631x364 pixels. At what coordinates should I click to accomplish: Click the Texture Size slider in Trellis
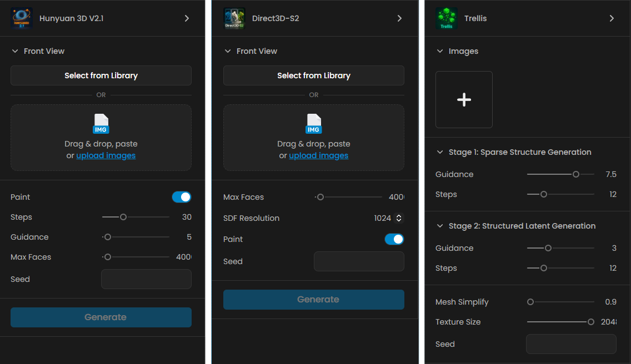pyautogui.click(x=560, y=322)
